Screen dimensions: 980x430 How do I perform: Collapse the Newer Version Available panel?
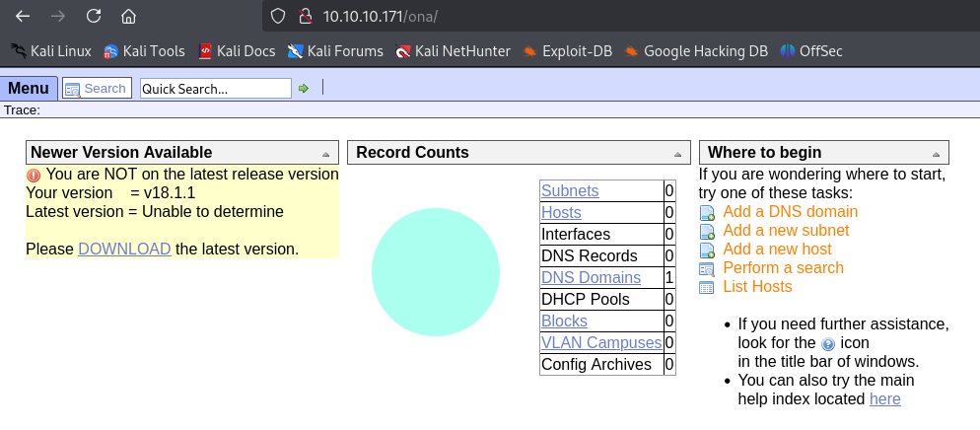[325, 154]
